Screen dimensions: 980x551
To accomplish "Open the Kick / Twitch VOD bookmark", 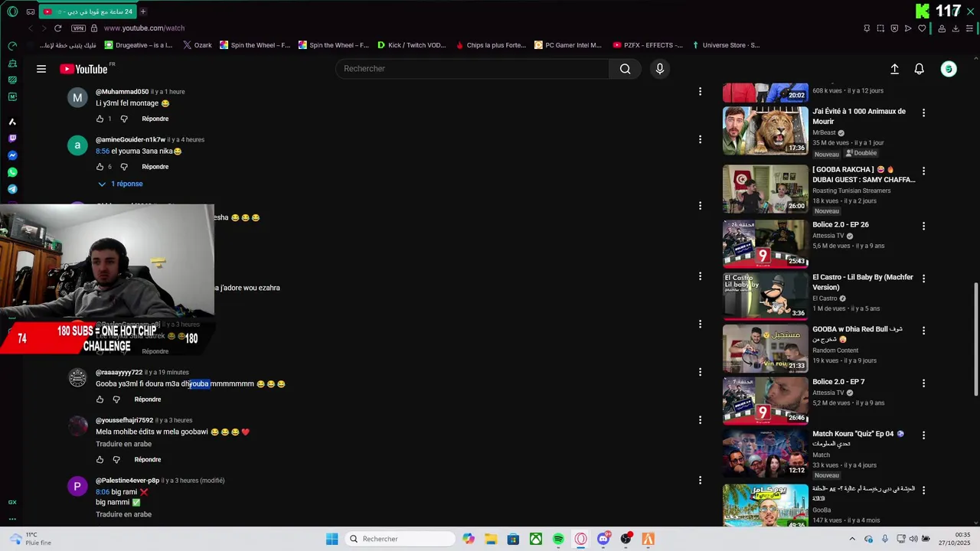I will (x=411, y=45).
